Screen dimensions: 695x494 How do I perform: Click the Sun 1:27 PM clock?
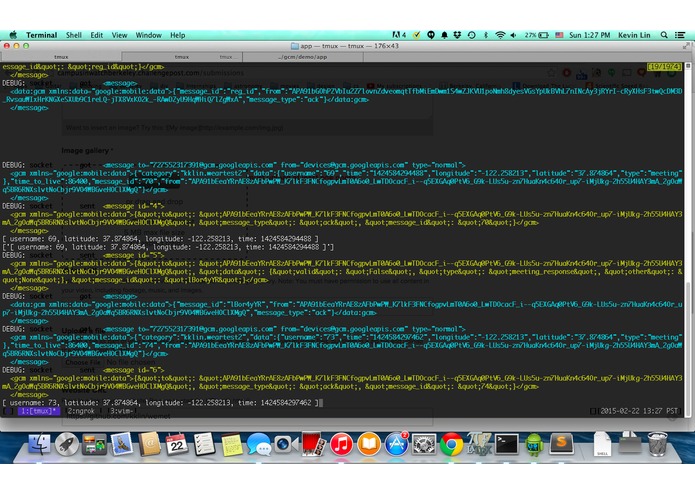click(590, 35)
